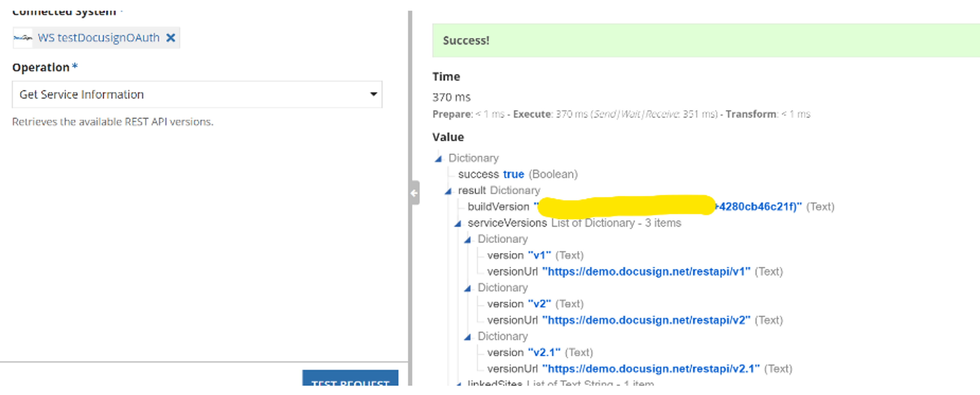This screenshot has height=395, width=980.
Task: Collapse the serviceVersions list node
Action: pos(458,223)
